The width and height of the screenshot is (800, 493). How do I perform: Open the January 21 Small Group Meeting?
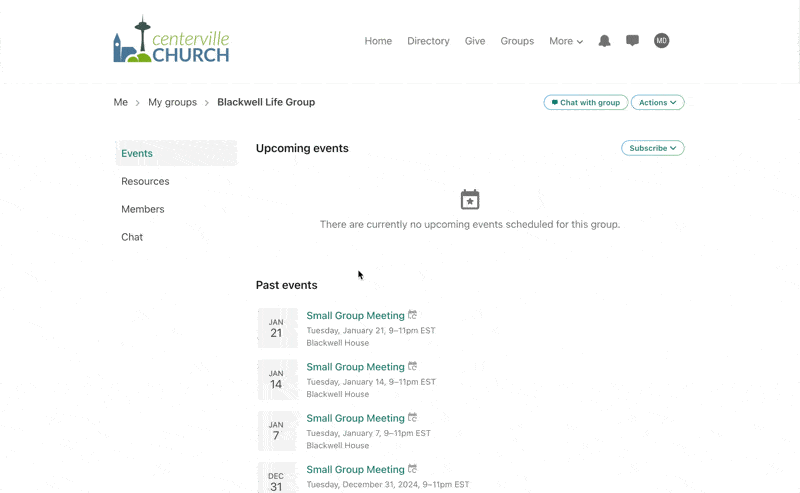point(355,315)
